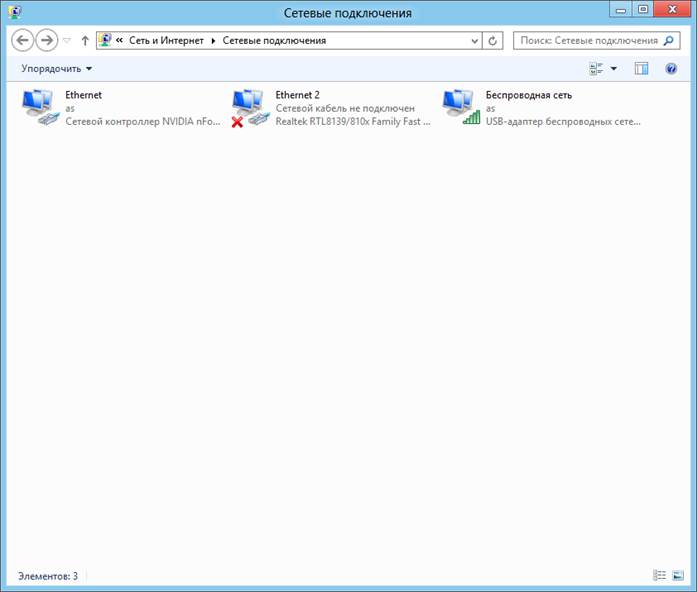This screenshot has height=592, width=697.
Task: Open recent locations dropdown arrow
Action: [x=67, y=40]
